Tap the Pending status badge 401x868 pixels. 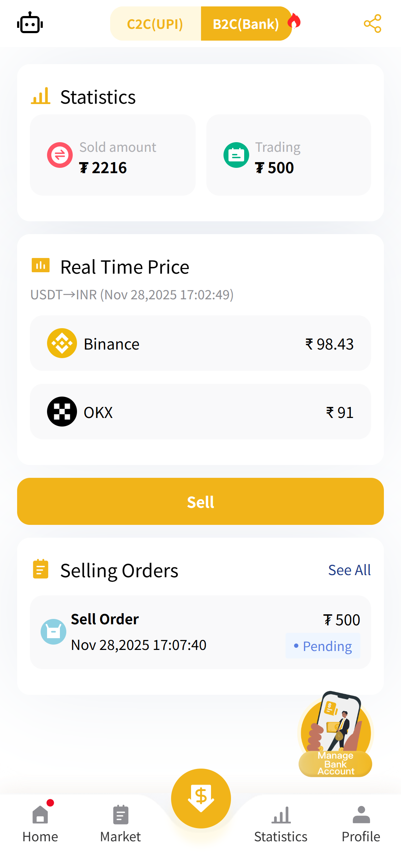pos(323,646)
